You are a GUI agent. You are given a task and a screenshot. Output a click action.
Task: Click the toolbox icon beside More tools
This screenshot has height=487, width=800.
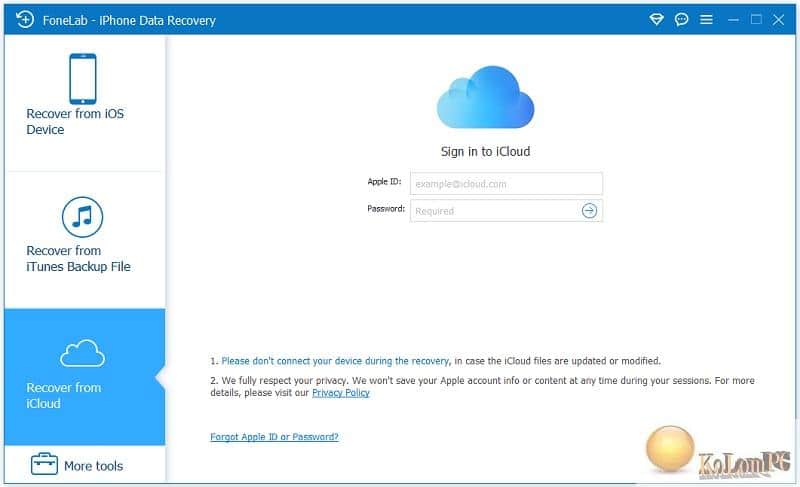(x=44, y=464)
